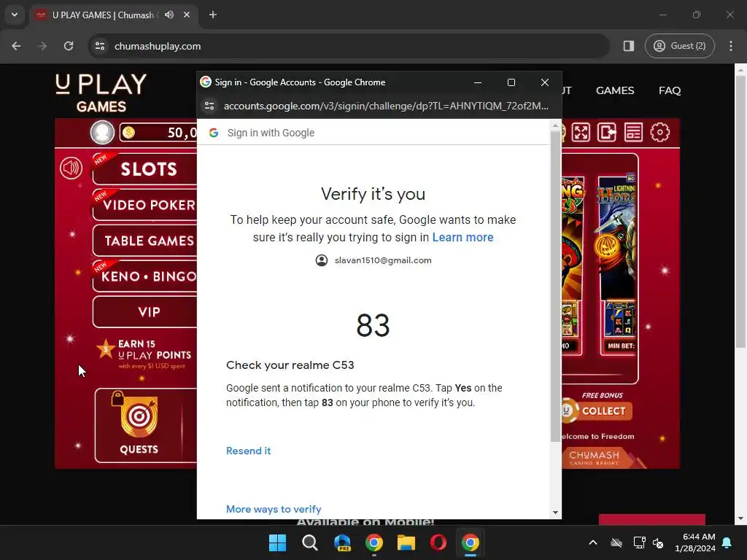Click the popup vertical scrollbar thumb
This screenshot has width=747, height=560.
click(555, 286)
